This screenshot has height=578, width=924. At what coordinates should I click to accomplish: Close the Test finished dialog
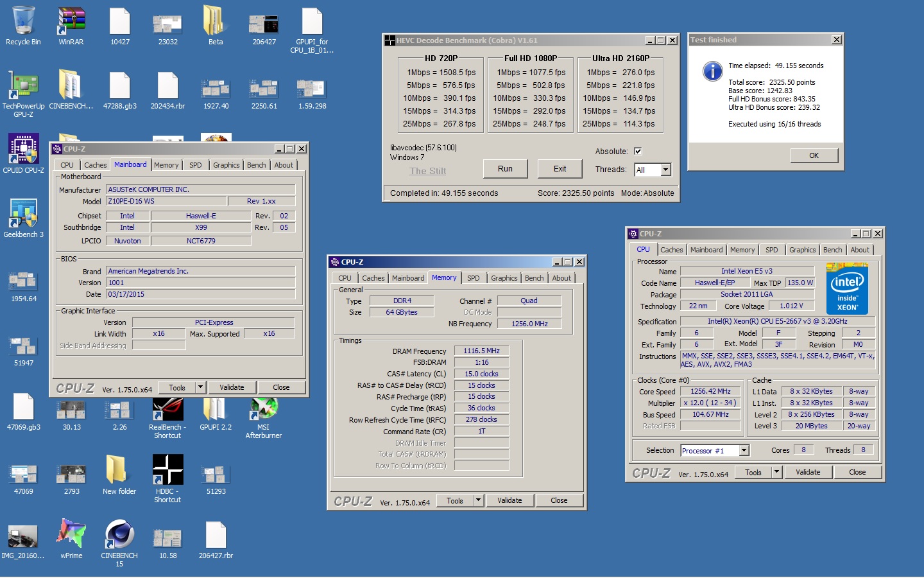[x=837, y=40]
